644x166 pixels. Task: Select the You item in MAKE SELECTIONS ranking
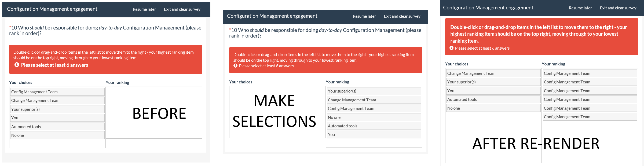point(374,135)
